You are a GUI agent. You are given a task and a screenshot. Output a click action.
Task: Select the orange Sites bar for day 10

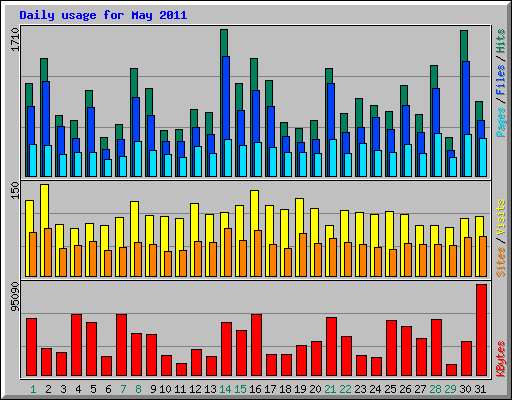coord(168,264)
